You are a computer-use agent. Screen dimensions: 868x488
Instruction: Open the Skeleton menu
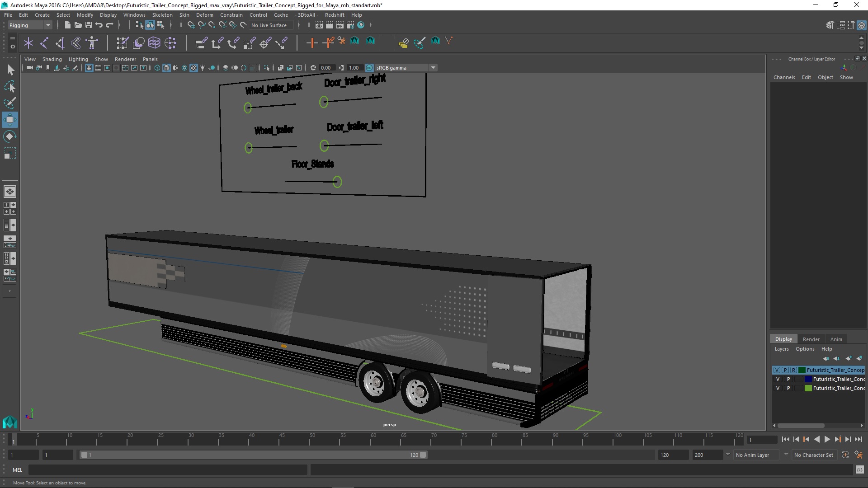[x=162, y=15]
